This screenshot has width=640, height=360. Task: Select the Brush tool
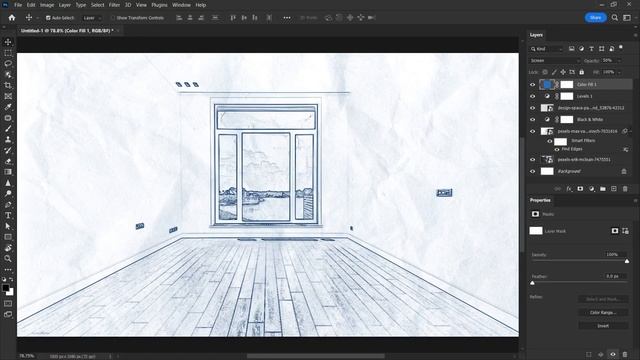click(8, 129)
